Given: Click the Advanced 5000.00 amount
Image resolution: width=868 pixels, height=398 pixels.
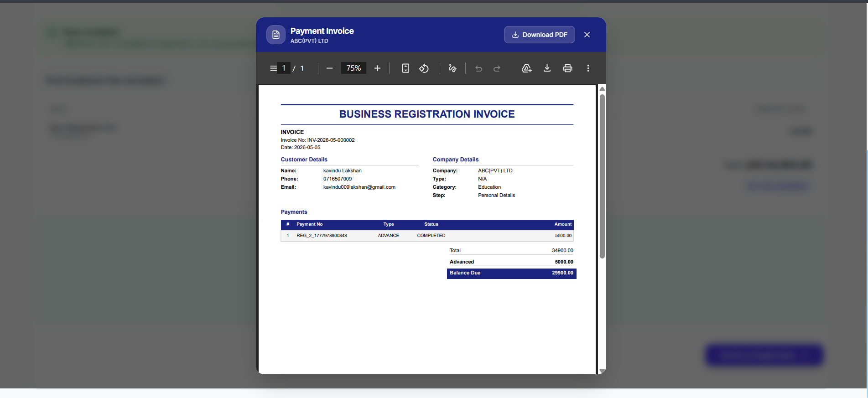Looking at the screenshot, I should (x=564, y=262).
